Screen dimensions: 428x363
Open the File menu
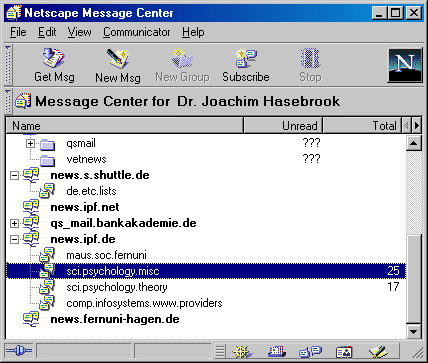[x=18, y=32]
